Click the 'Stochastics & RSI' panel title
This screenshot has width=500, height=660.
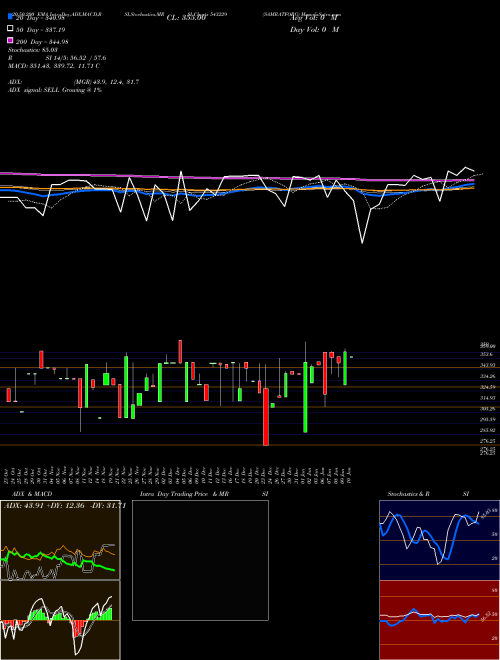click(x=428, y=494)
